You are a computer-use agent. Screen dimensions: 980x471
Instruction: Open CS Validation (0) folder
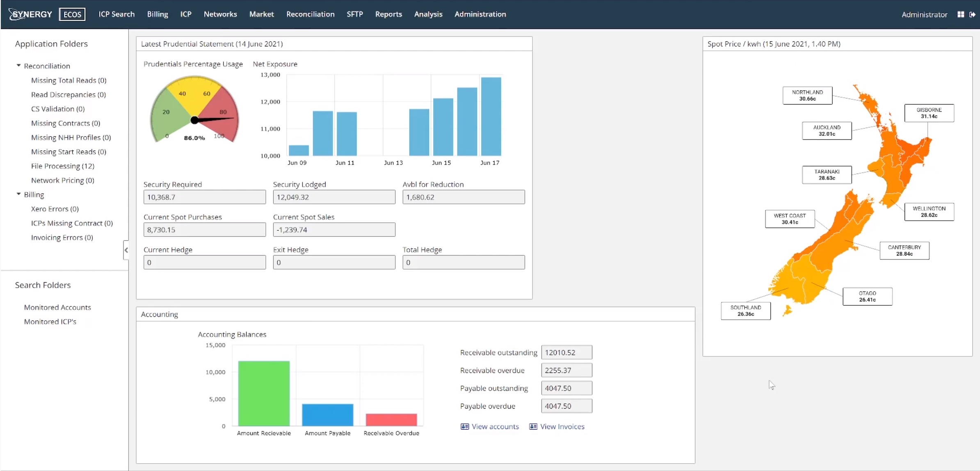point(58,109)
